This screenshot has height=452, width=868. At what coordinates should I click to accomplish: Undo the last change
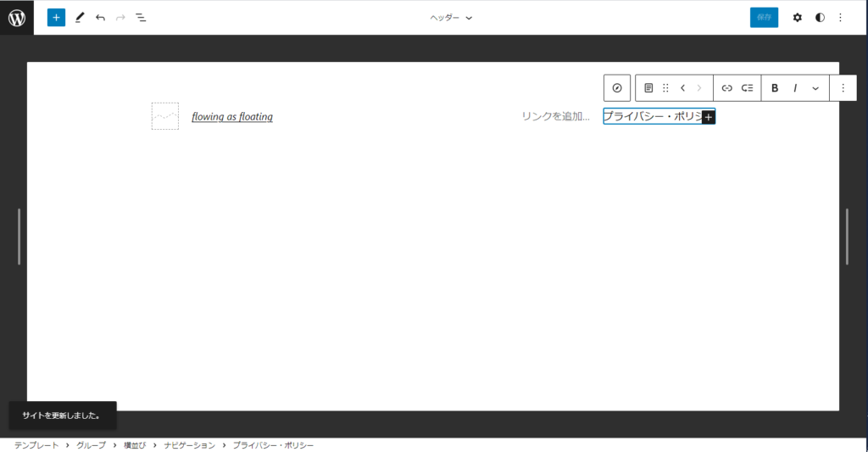[x=100, y=17]
